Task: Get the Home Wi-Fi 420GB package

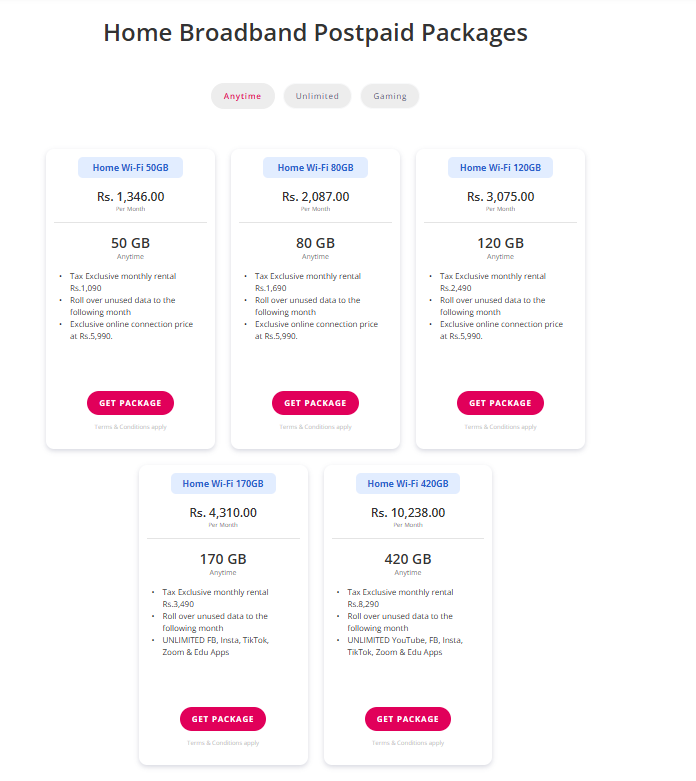Action: pos(408,719)
